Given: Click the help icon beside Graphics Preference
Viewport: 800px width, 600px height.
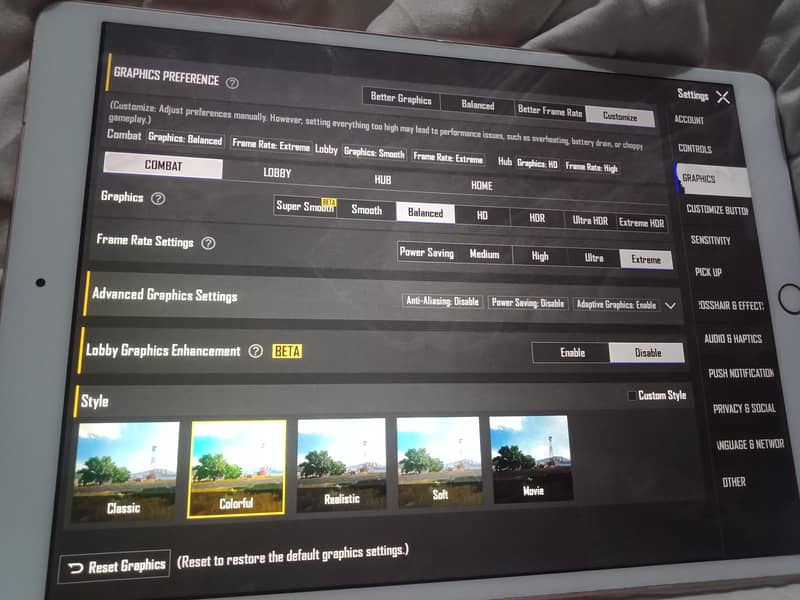Looking at the screenshot, I should (232, 83).
